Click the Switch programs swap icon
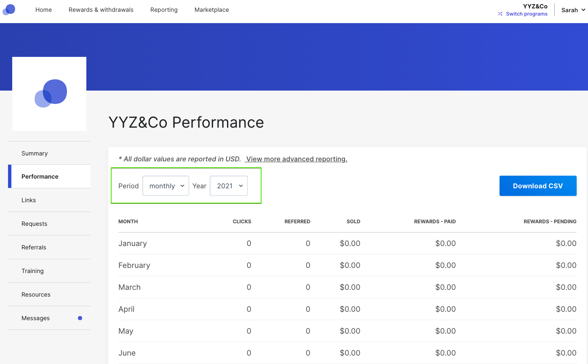Image resolution: width=588 pixels, height=364 pixels. tap(500, 13)
